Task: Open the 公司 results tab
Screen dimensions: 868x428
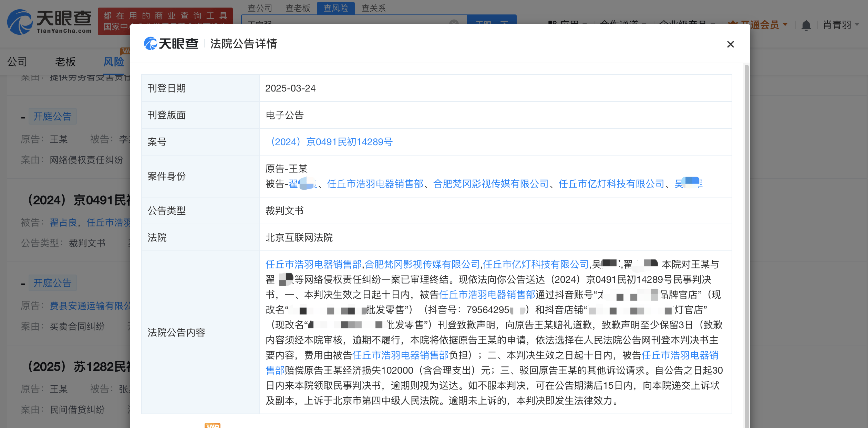Action: click(17, 62)
